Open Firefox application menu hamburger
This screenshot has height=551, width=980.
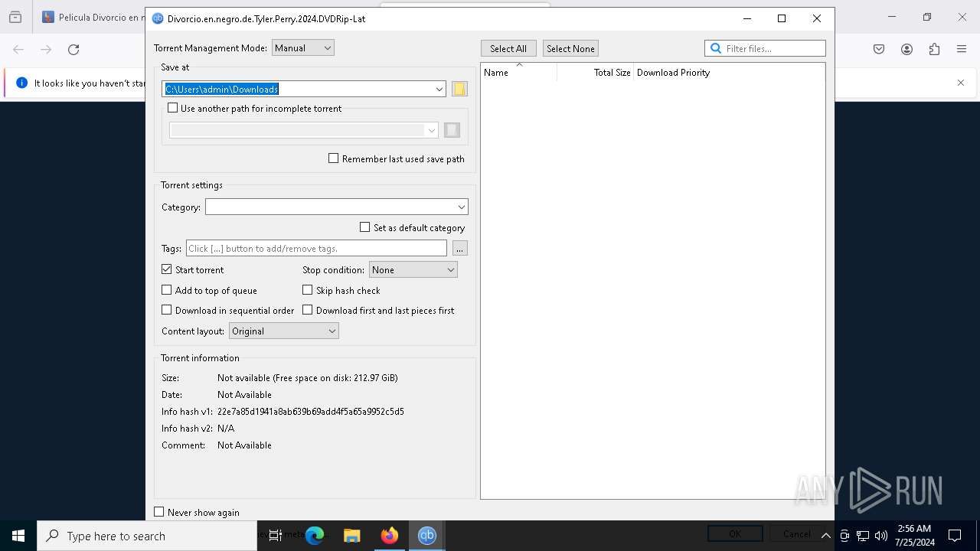tap(962, 49)
